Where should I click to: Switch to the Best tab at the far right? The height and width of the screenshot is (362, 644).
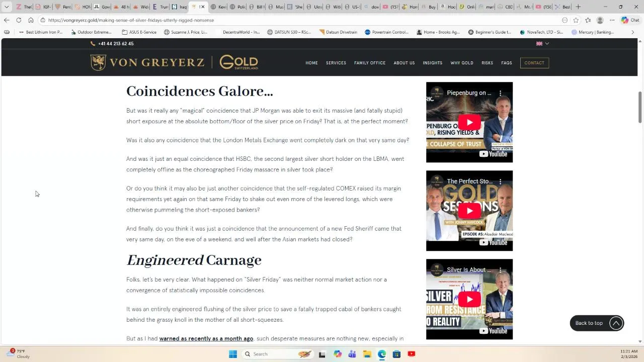click(563, 7)
